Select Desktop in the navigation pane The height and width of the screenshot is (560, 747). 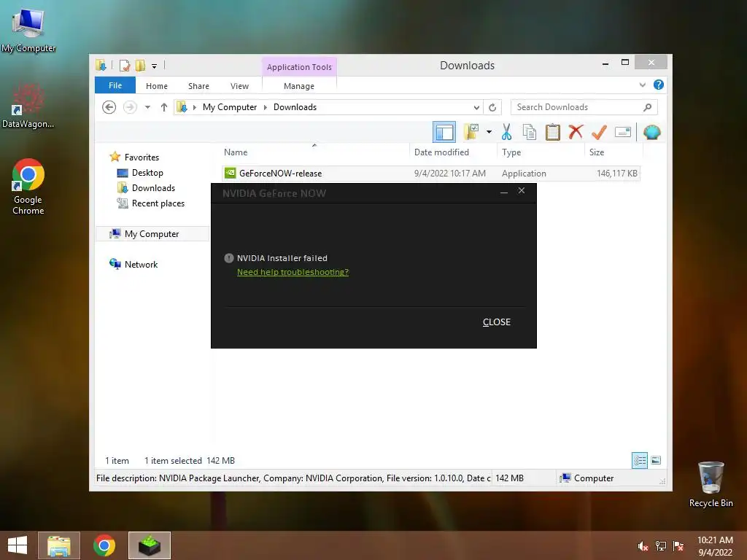[x=147, y=172]
